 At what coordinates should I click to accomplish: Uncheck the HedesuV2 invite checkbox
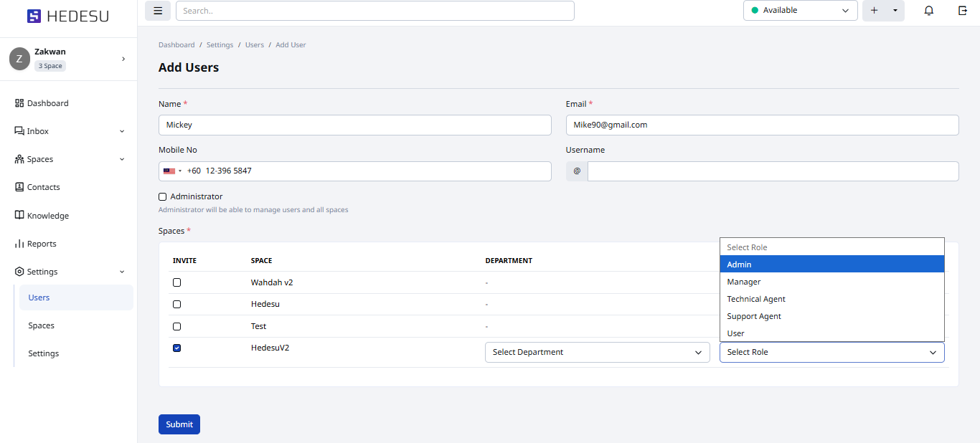pos(177,348)
